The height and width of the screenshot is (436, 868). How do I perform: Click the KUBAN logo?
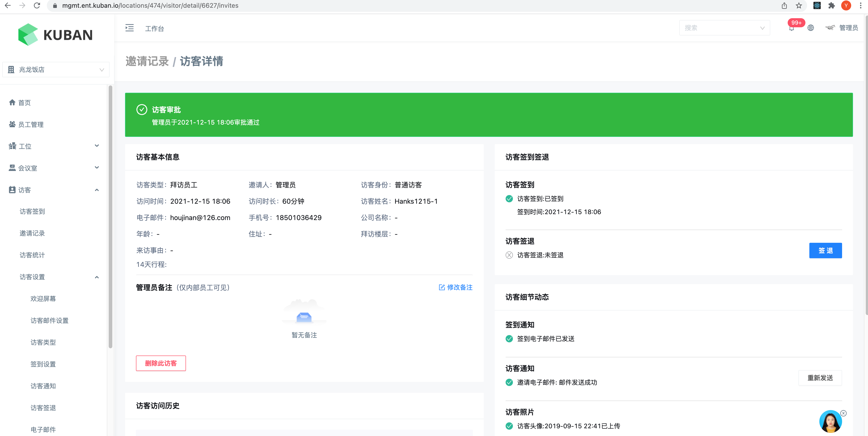(x=55, y=35)
